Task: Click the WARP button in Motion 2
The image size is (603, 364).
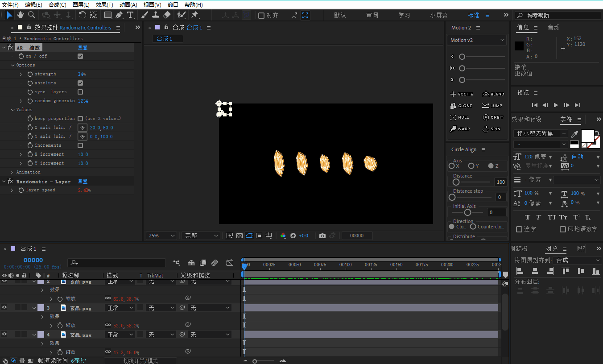Action: (460, 129)
